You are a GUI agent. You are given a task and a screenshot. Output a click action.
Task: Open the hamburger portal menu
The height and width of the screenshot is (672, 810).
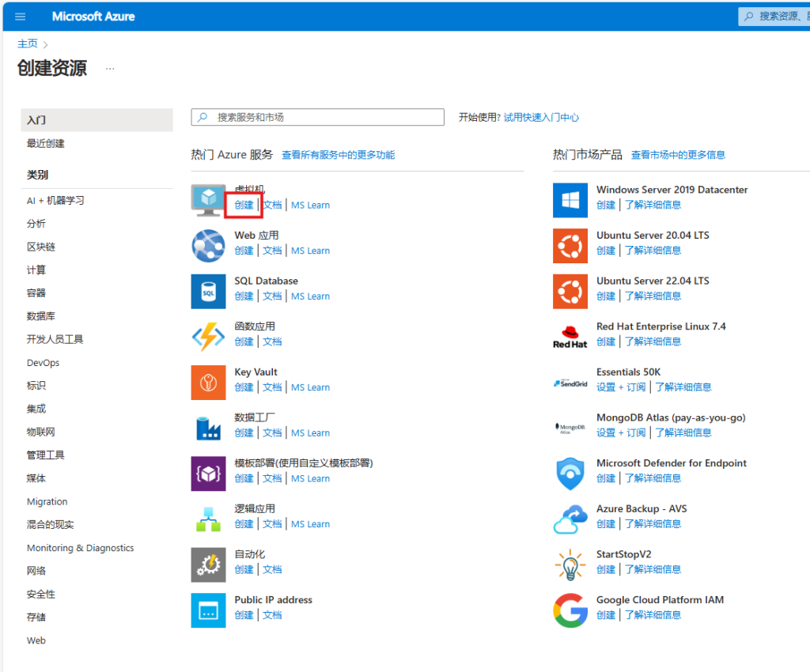click(x=21, y=17)
